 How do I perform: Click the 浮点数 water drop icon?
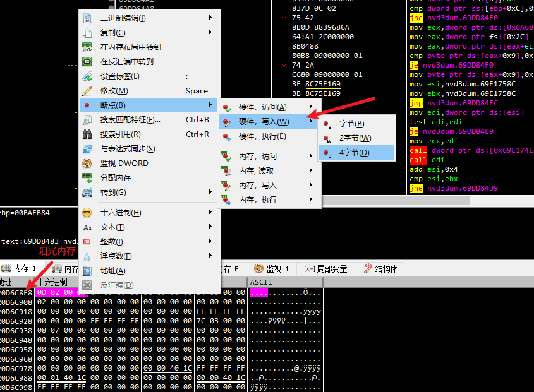(87, 256)
